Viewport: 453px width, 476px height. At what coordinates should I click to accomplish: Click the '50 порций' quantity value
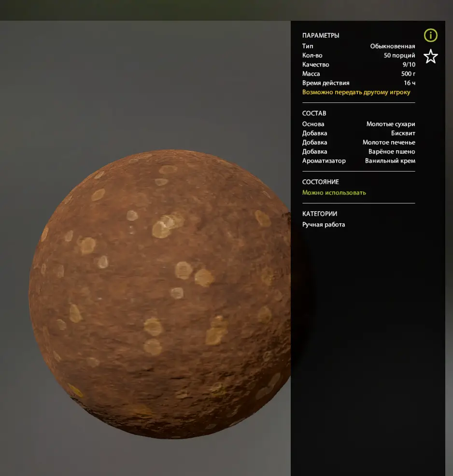point(399,55)
